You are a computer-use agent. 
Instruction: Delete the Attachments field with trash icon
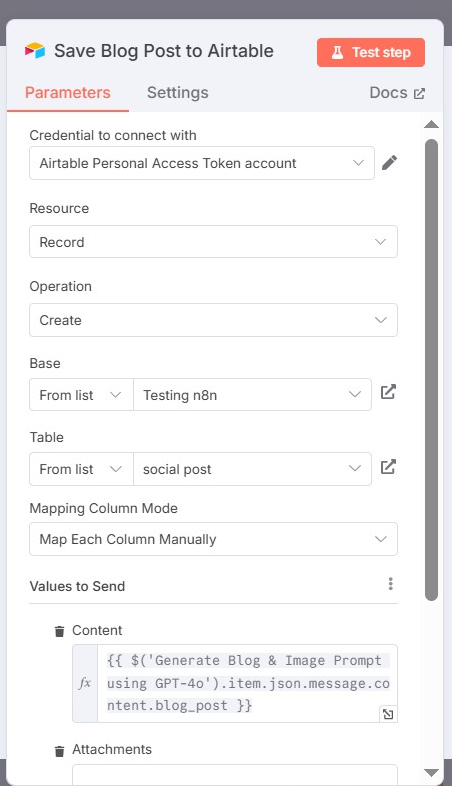coord(60,751)
